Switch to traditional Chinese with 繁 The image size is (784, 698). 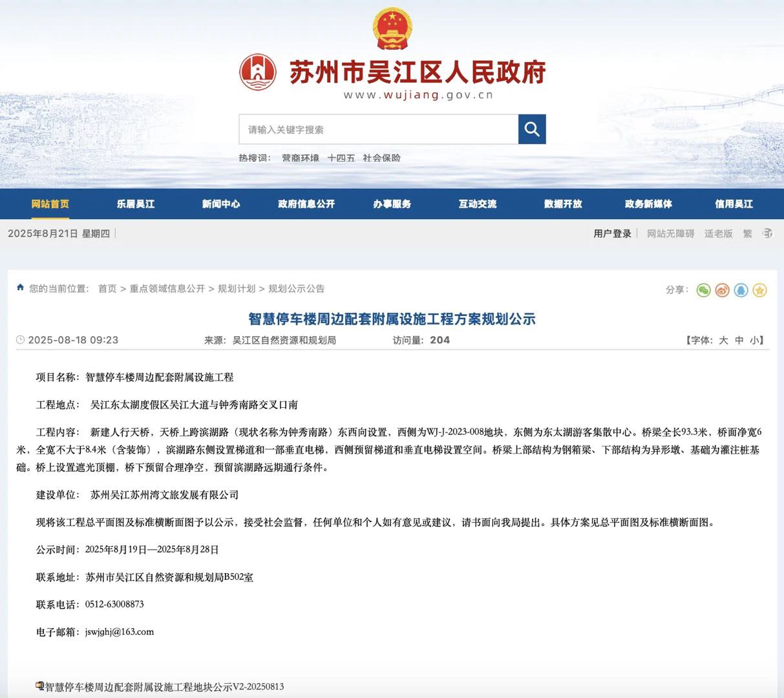click(x=748, y=233)
